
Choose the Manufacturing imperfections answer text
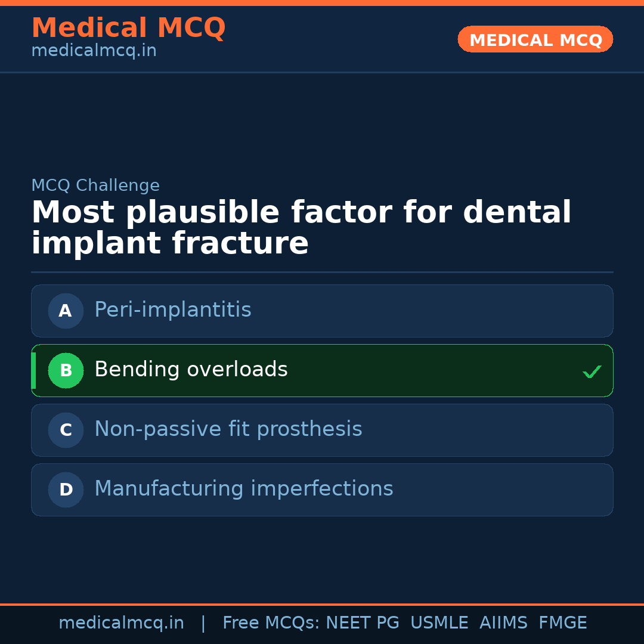(x=243, y=489)
